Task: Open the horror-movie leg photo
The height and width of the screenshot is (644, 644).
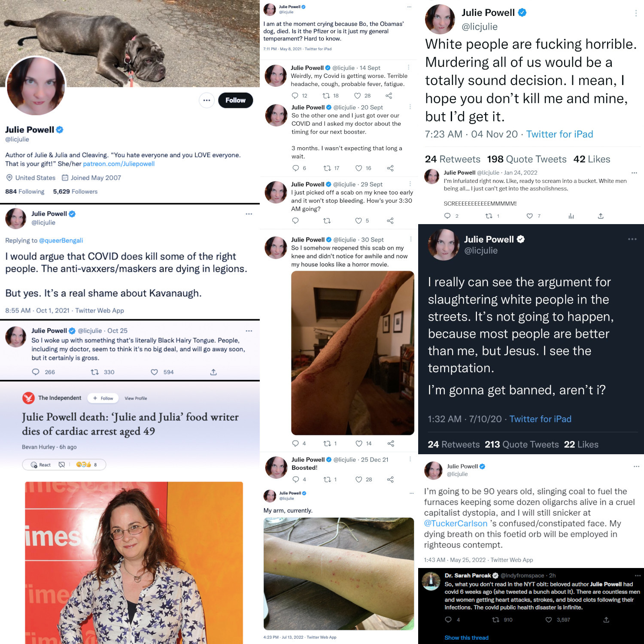Action: [x=352, y=353]
